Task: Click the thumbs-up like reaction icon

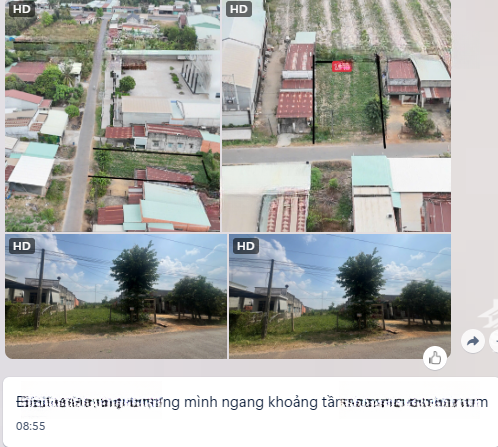Action: [435, 358]
